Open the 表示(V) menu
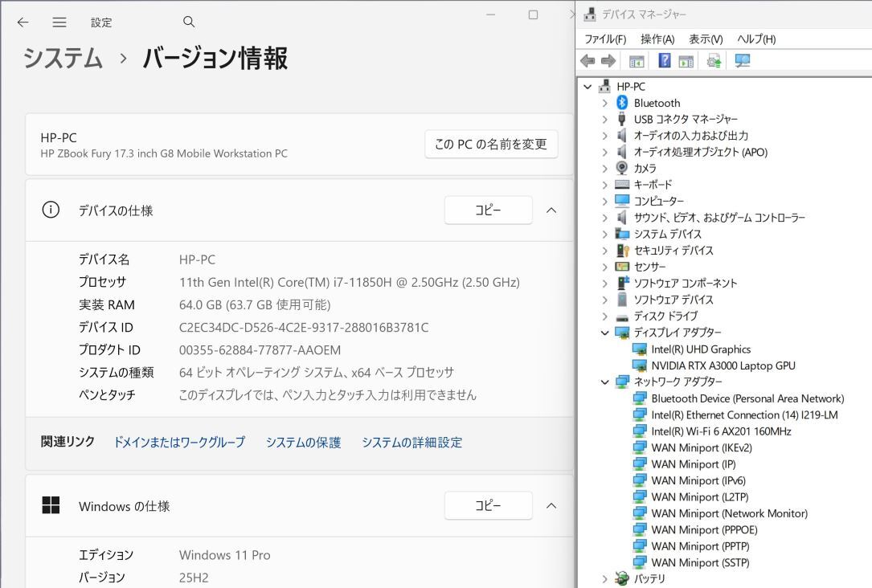 point(706,39)
